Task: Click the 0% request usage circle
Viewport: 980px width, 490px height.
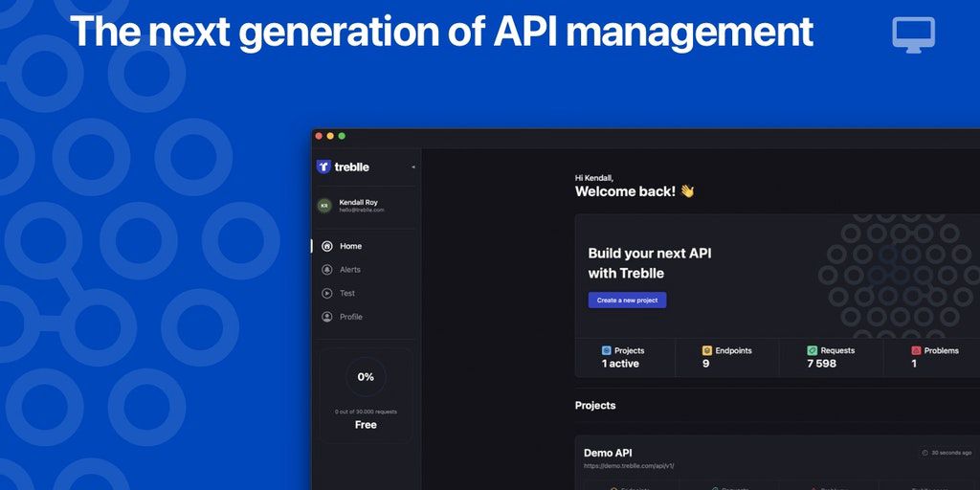Action: coord(366,377)
